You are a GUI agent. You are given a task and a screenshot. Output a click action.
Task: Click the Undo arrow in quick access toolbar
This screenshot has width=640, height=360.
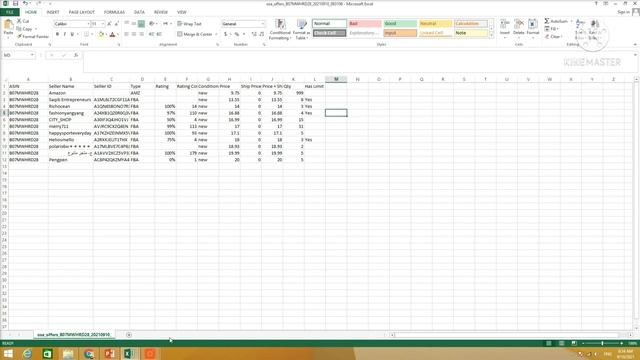pos(25,4)
